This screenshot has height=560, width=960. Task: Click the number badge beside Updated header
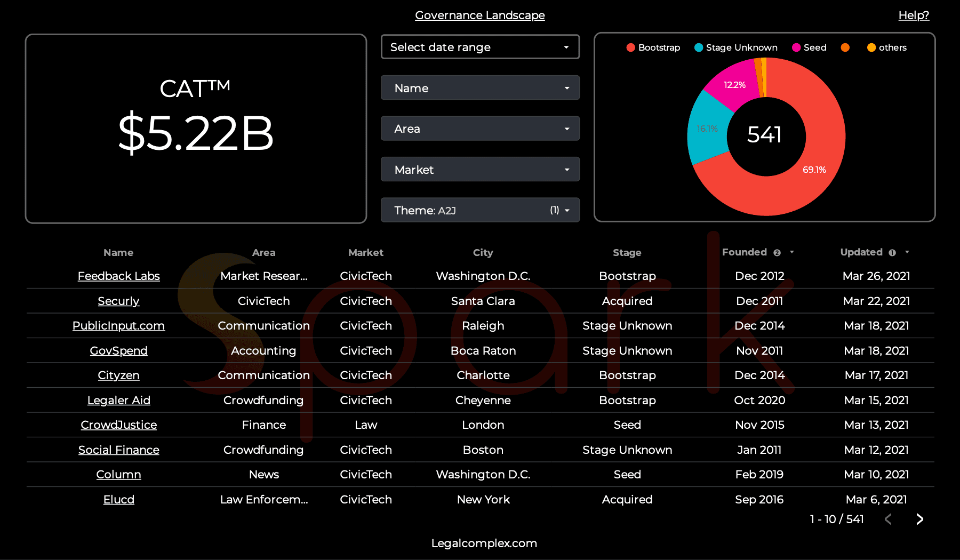coord(892,253)
